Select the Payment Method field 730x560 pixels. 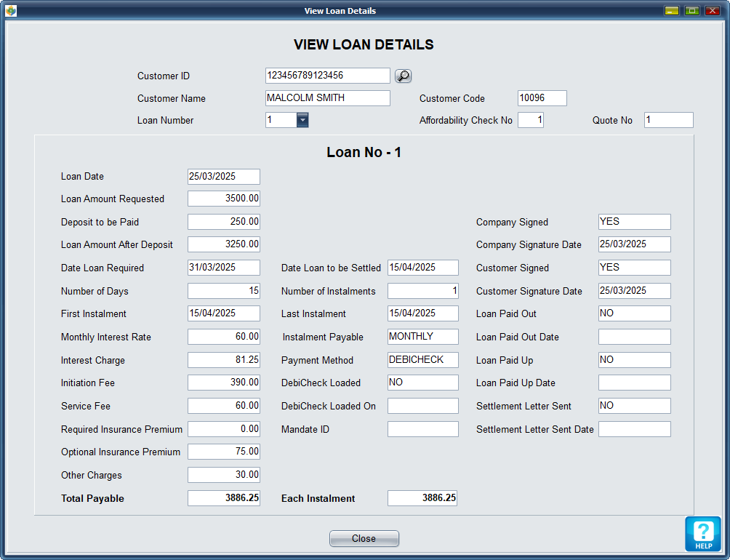[422, 360]
